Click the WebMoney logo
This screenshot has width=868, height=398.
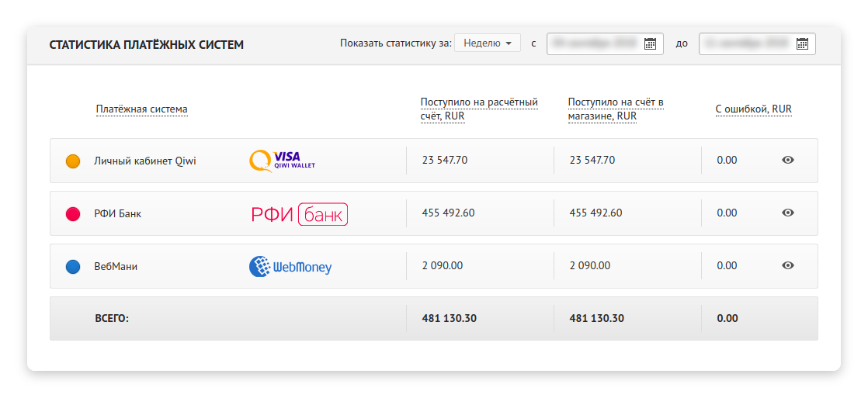pos(290,266)
